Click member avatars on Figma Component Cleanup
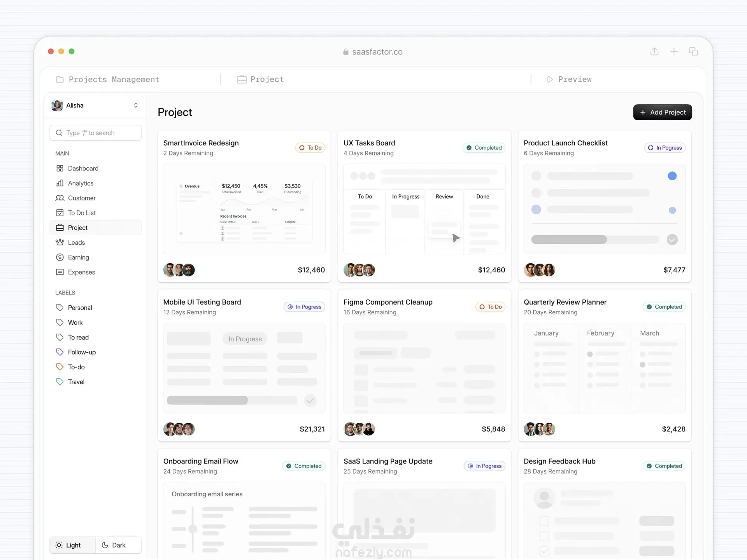The width and height of the screenshot is (747, 560). pos(359,429)
